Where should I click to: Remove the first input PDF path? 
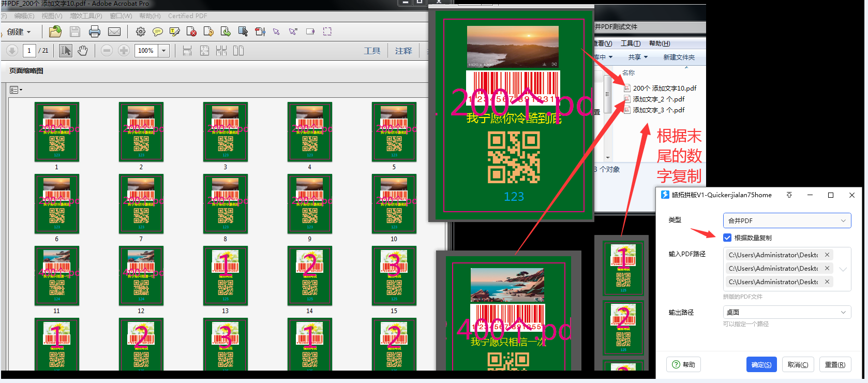(x=827, y=255)
